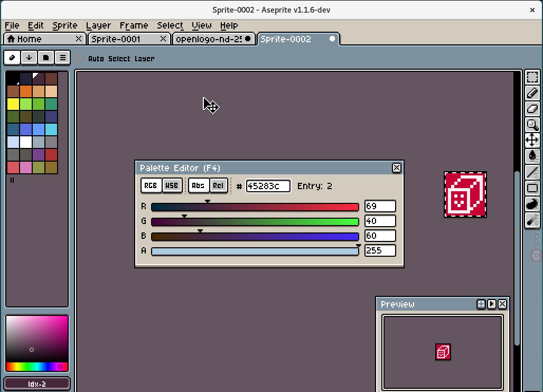This screenshot has height=392, width=543.
Task: Switch palette editor to RGB mode
Action: tap(151, 185)
